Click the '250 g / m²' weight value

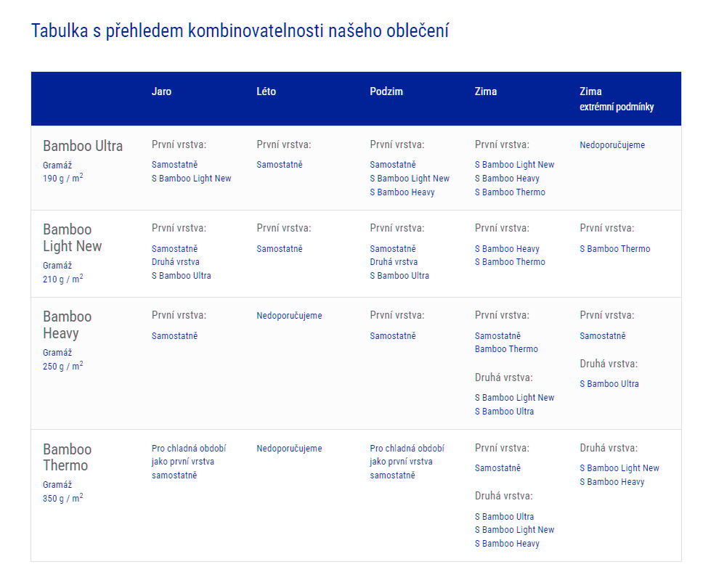tap(63, 366)
